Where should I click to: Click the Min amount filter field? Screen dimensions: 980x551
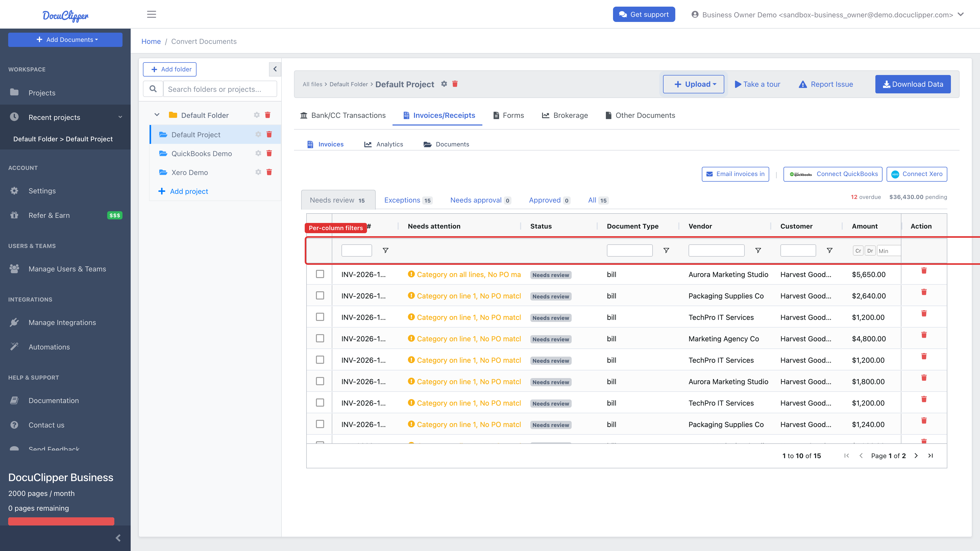coord(889,251)
